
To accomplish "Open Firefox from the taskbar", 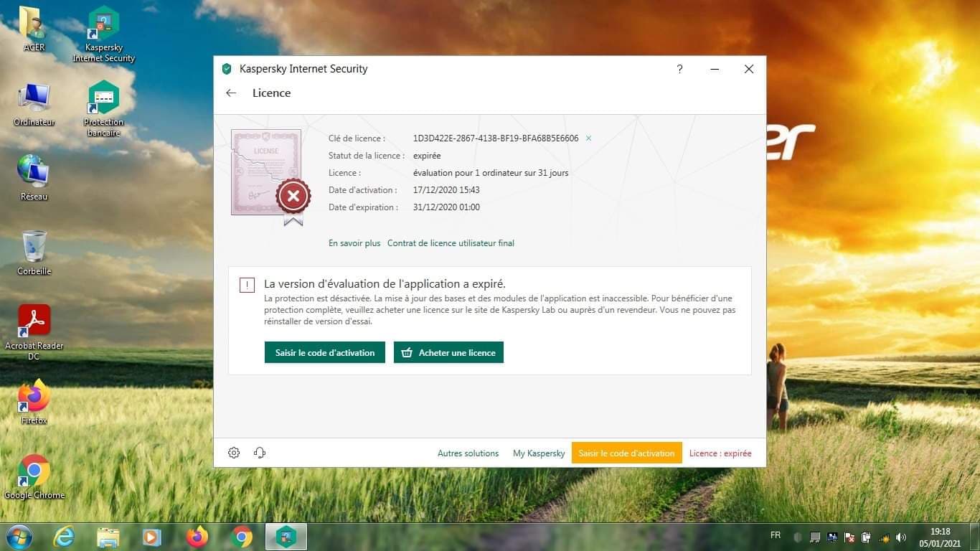I will click(x=197, y=537).
